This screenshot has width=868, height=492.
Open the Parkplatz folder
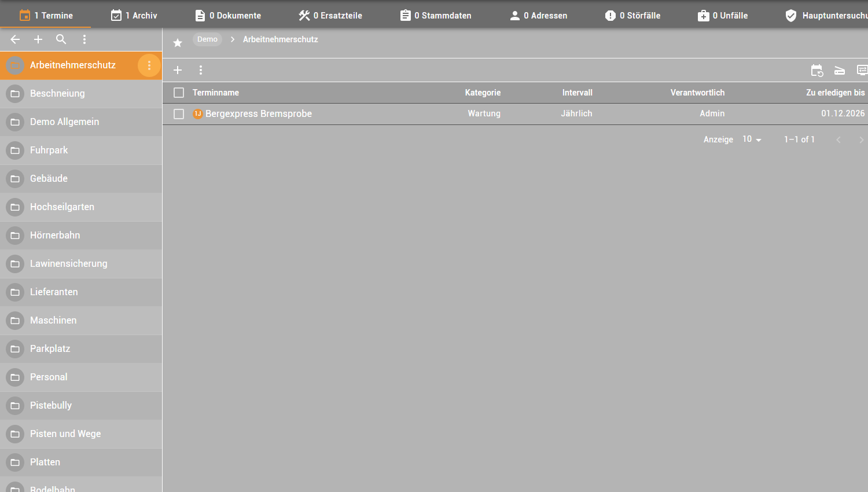tap(81, 349)
